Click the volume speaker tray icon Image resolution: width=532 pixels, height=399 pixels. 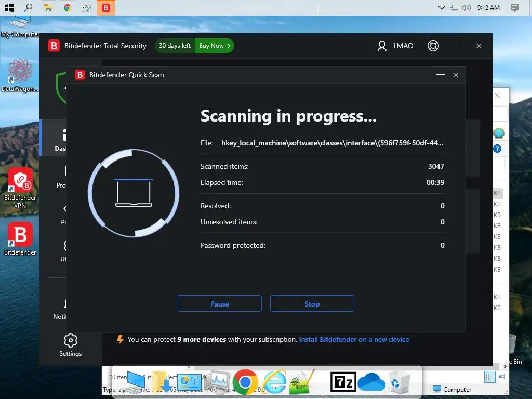[x=467, y=7]
